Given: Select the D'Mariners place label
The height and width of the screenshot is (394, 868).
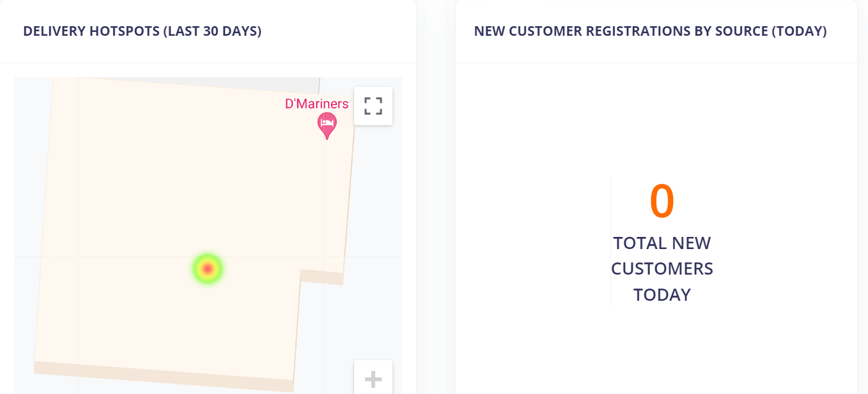Looking at the screenshot, I should coord(316,104).
